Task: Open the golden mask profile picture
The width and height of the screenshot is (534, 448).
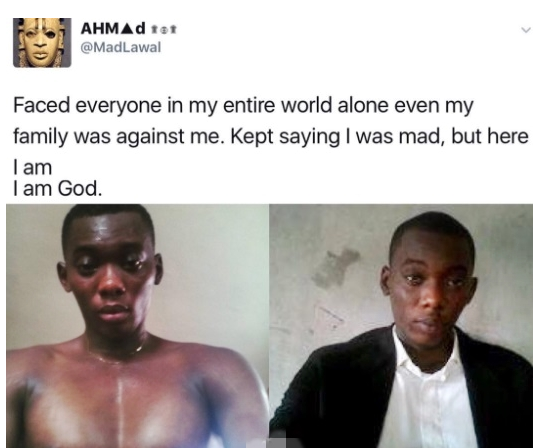Action: tap(42, 43)
